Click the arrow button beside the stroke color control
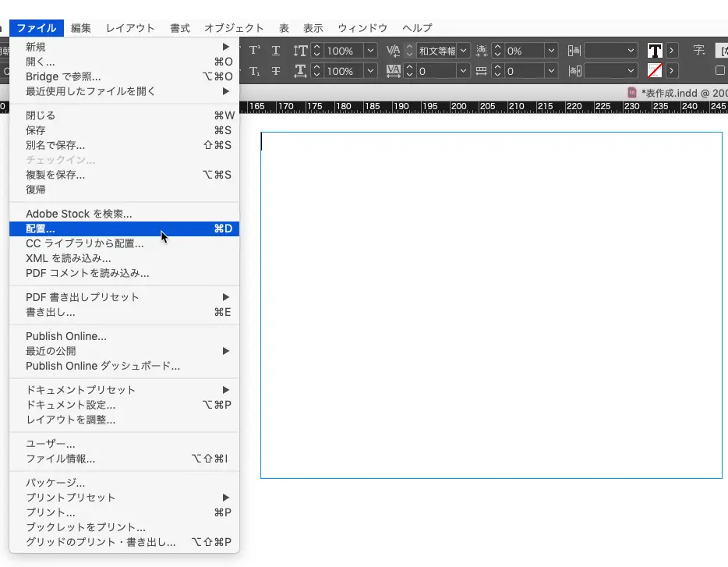Image resolution: width=728 pixels, height=567 pixels. click(671, 70)
